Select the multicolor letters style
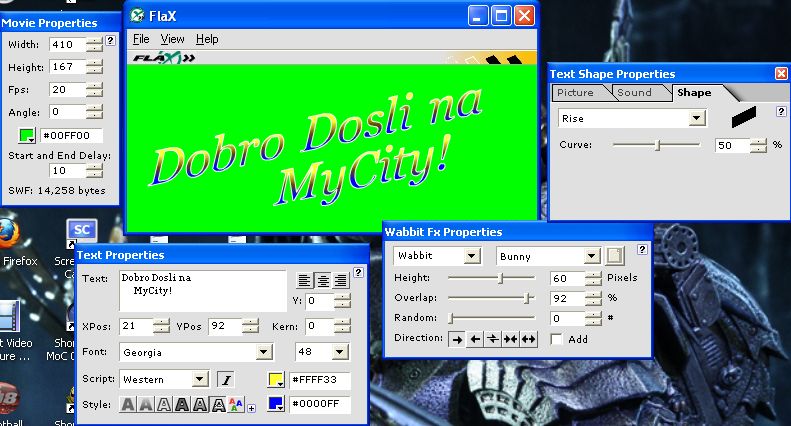The width and height of the screenshot is (791, 426). tap(236, 404)
